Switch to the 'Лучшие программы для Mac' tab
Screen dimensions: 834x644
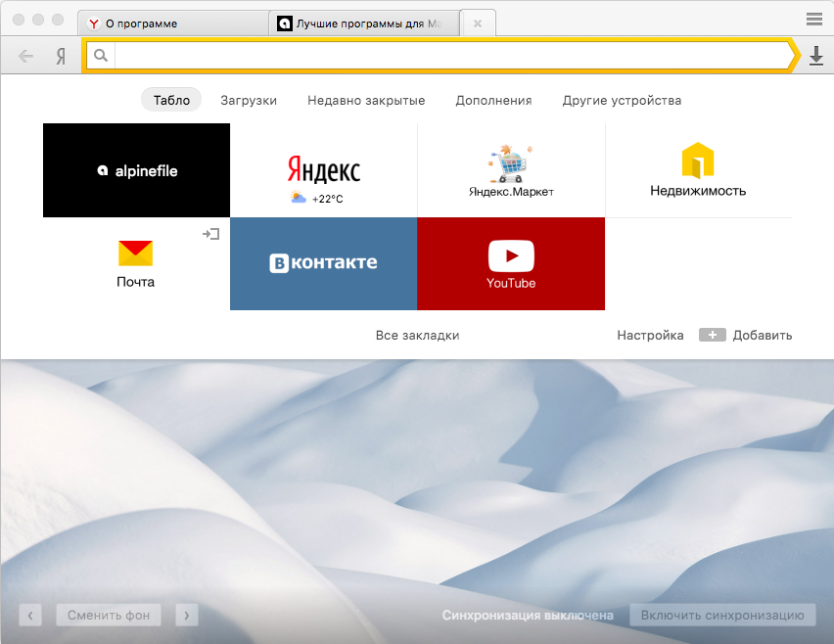tap(364, 23)
